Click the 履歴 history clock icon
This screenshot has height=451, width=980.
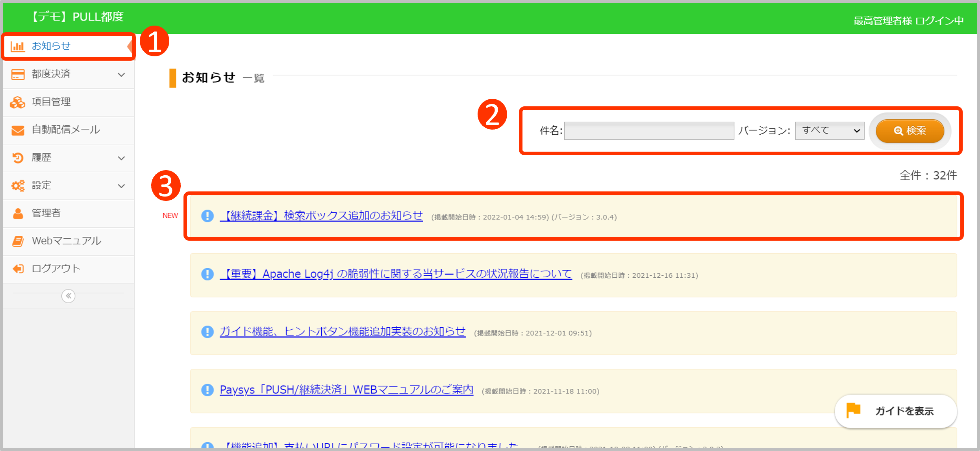(18, 158)
